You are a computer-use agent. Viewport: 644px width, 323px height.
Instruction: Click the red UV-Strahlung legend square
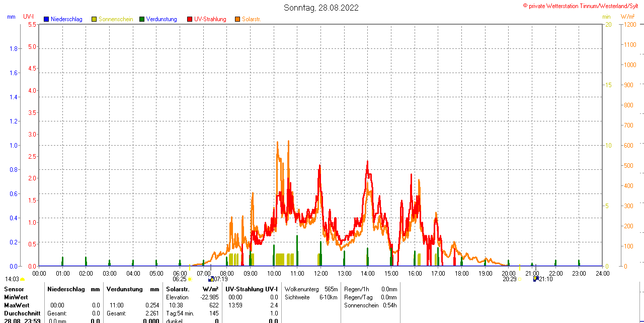coord(190,19)
